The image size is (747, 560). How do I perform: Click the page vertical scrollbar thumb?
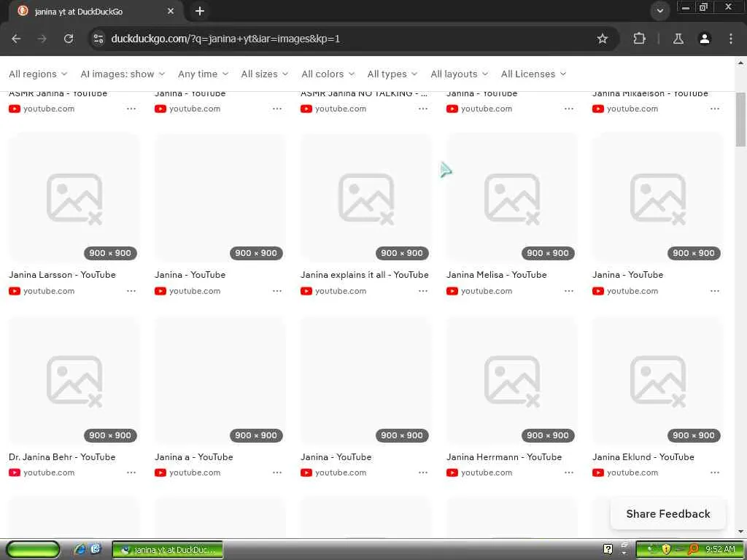click(740, 120)
